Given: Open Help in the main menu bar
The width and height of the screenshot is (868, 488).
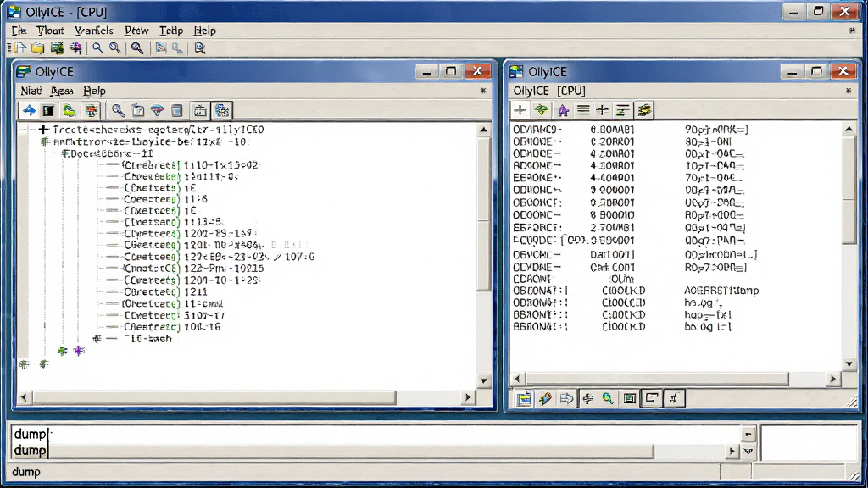Looking at the screenshot, I should (205, 30).
